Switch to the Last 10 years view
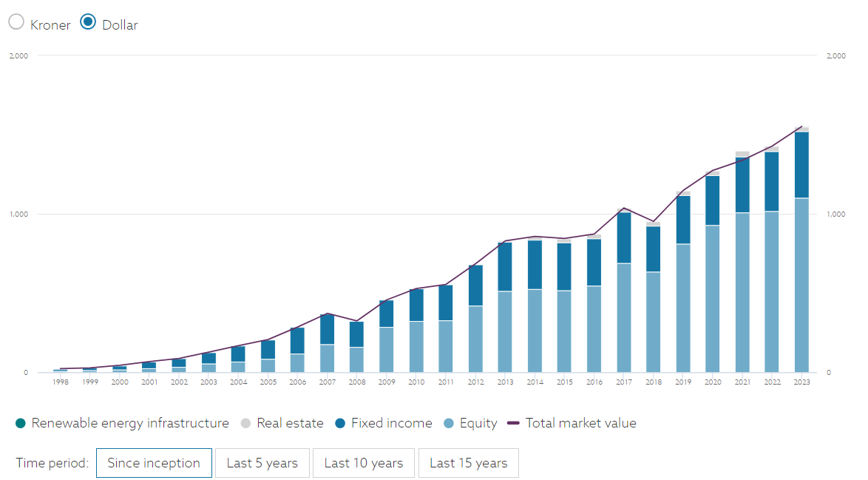 pos(363,462)
